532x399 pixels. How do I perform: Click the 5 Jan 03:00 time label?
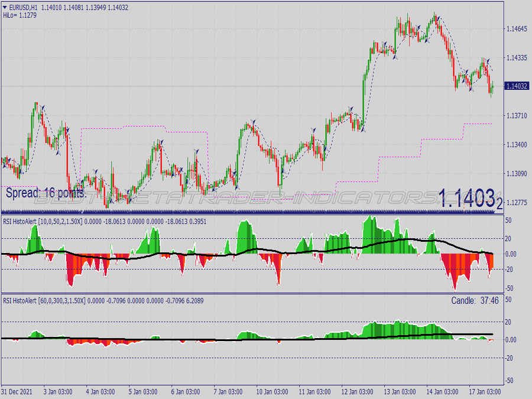(x=143, y=392)
